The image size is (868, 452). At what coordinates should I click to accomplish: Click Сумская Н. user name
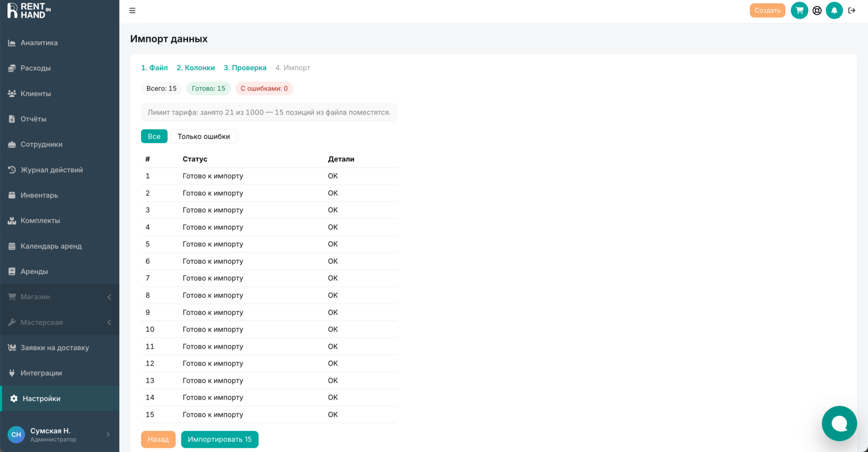[50, 431]
